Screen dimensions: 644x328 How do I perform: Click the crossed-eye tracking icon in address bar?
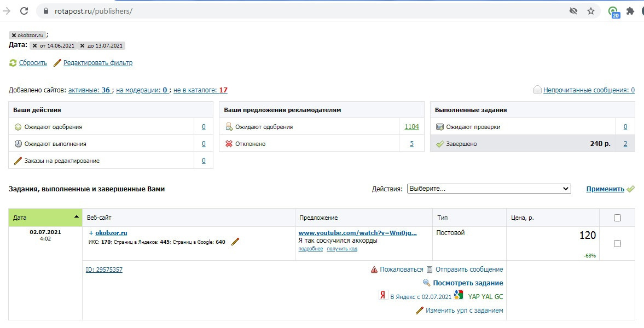coord(573,11)
